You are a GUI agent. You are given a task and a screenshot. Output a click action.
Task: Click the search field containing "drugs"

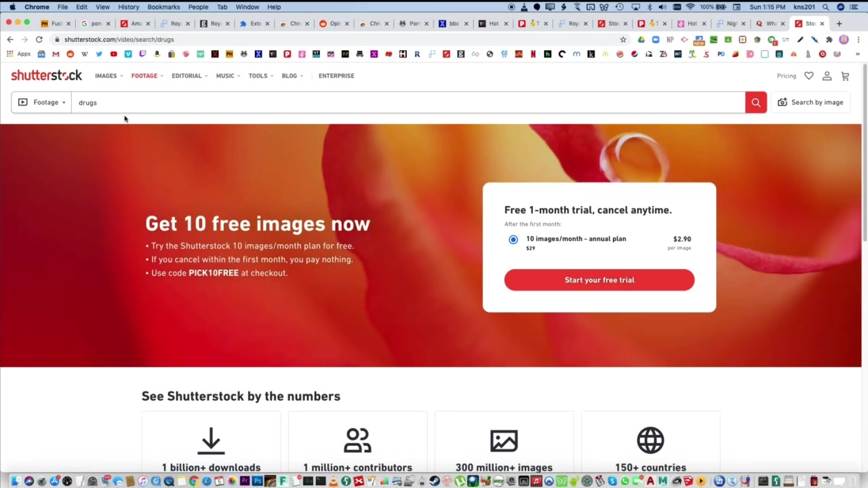(x=408, y=102)
